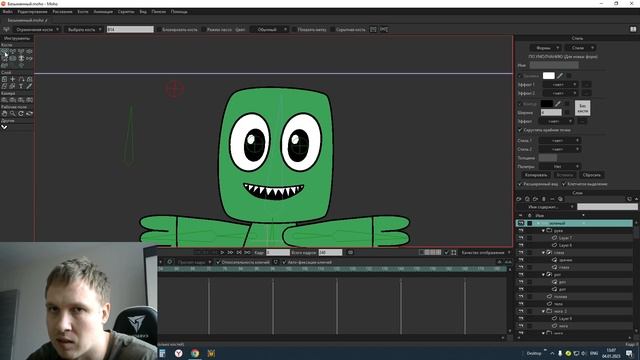Select the eyedropper layer tool in tools panel
The image size is (640, 360).
pos(29,86)
